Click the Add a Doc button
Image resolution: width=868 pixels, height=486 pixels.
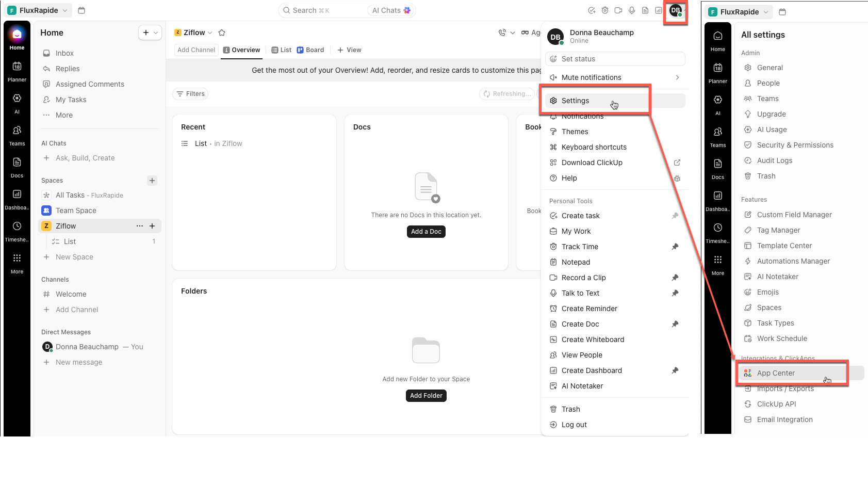click(426, 232)
